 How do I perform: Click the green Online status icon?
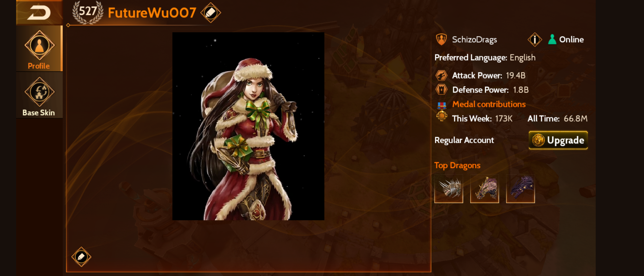click(552, 39)
